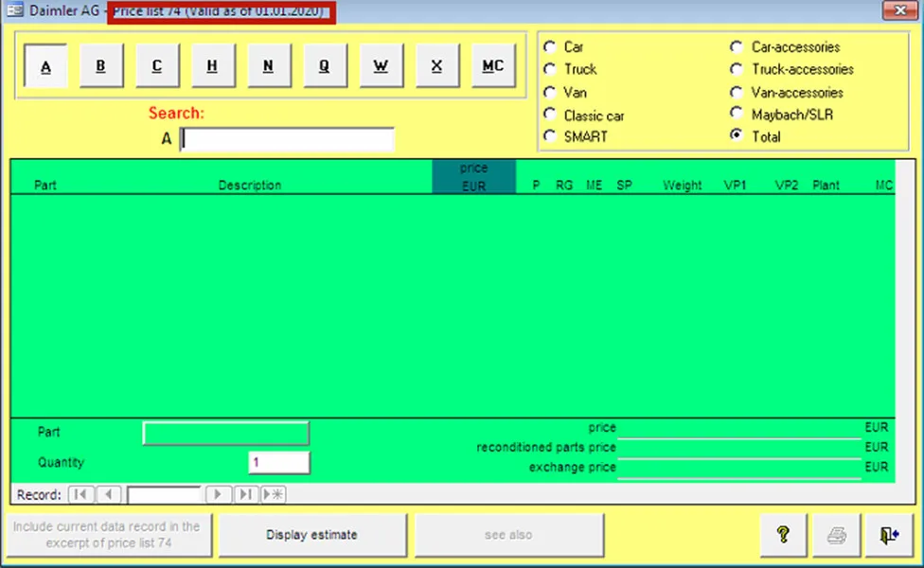
Task: Select the Van radio option
Action: (550, 92)
